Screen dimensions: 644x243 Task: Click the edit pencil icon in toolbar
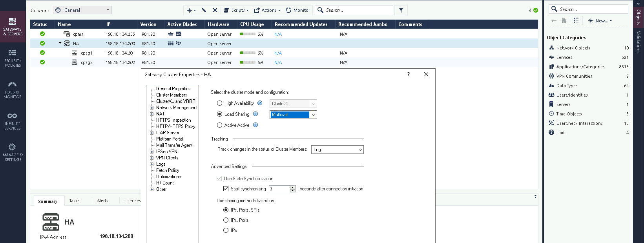(204, 10)
